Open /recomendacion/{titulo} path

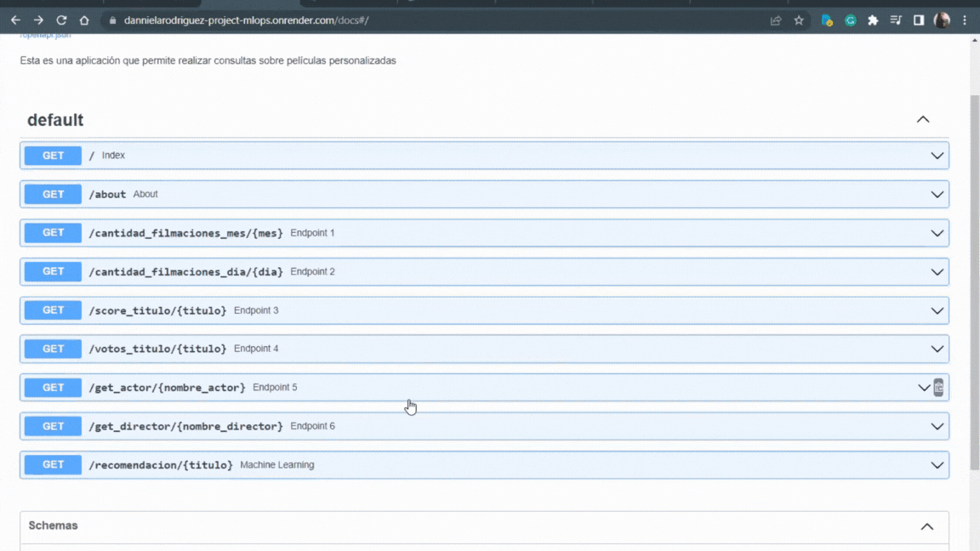coord(161,465)
